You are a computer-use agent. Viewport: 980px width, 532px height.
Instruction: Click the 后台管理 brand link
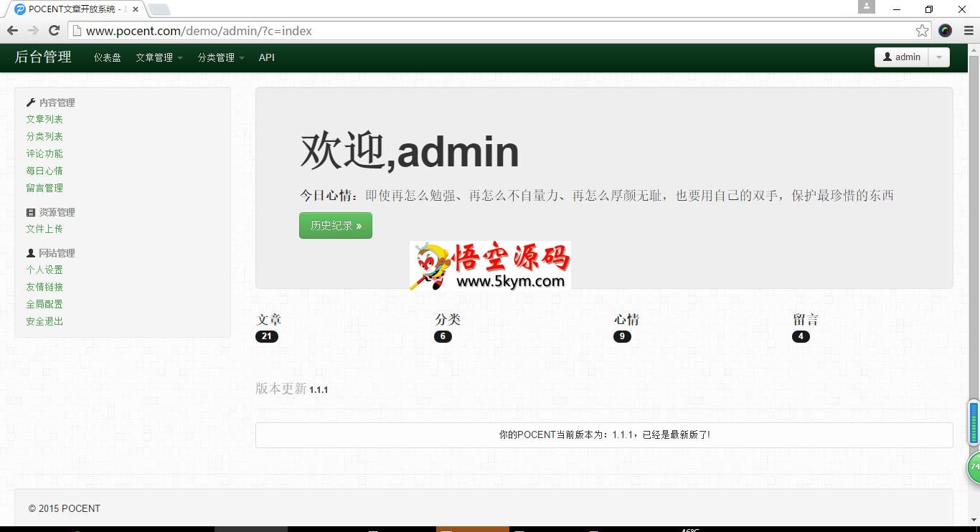pyautogui.click(x=43, y=57)
